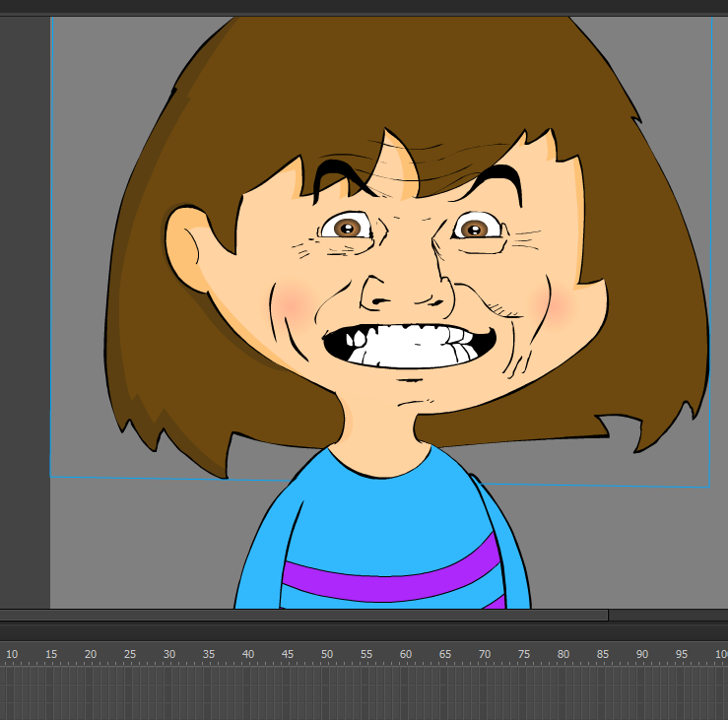728x720 pixels.
Task: Set playhead at frame 30 marker
Action: [x=169, y=654]
